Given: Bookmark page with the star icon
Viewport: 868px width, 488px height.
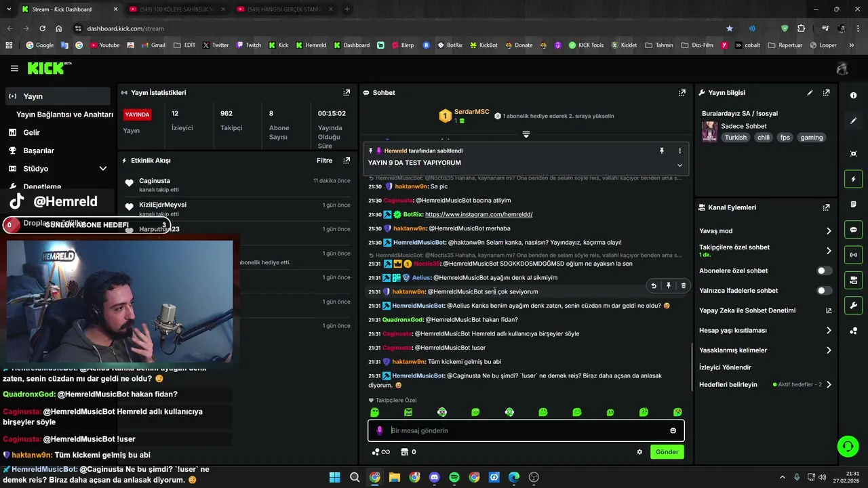Looking at the screenshot, I should click(x=730, y=28).
